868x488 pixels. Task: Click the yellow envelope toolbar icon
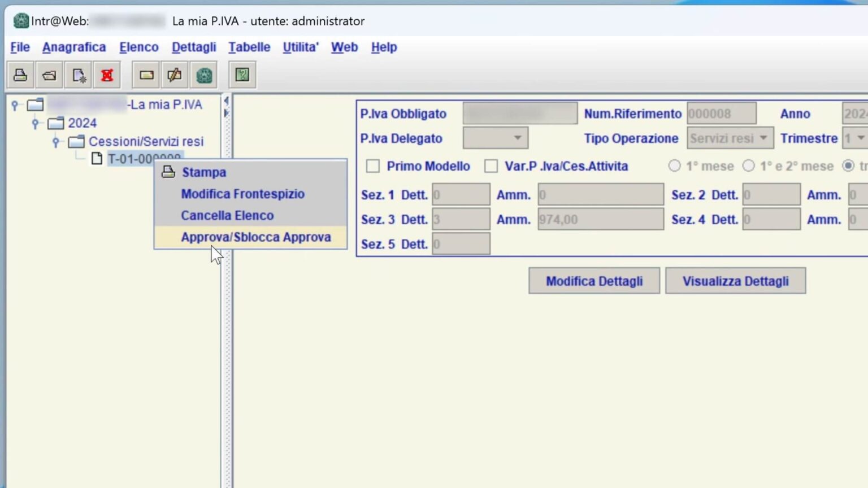146,75
